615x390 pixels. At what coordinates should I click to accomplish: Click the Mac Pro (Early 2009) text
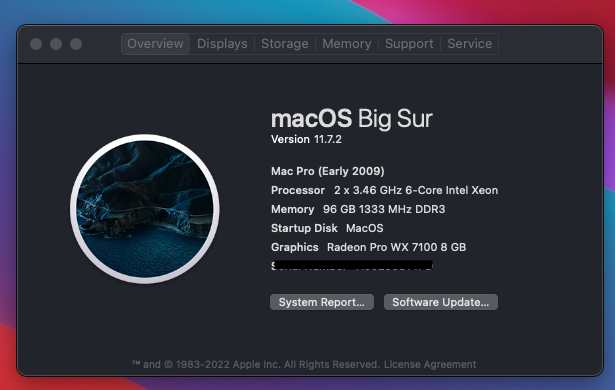(x=328, y=171)
